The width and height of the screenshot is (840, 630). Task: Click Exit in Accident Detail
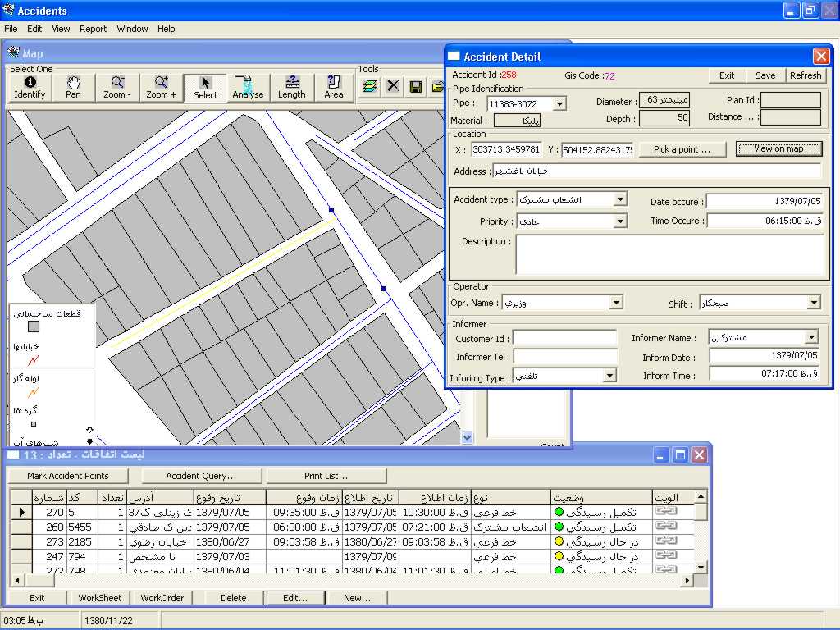tap(727, 75)
